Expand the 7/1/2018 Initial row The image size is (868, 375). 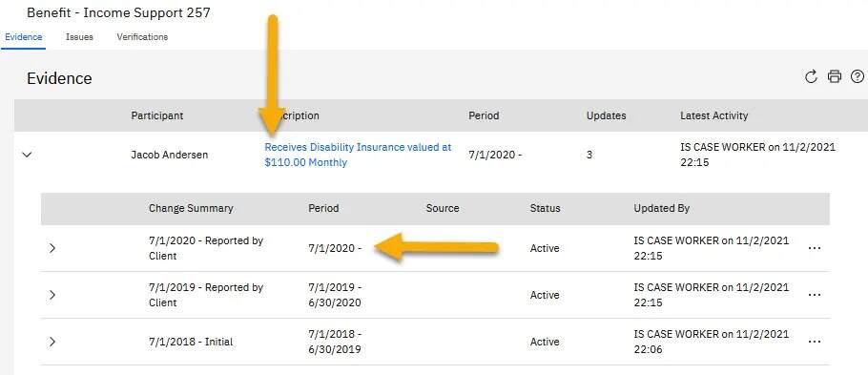(x=52, y=342)
